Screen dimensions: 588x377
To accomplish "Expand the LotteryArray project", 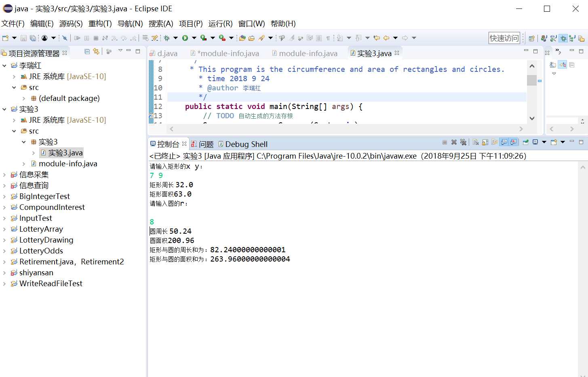I will (x=4, y=229).
